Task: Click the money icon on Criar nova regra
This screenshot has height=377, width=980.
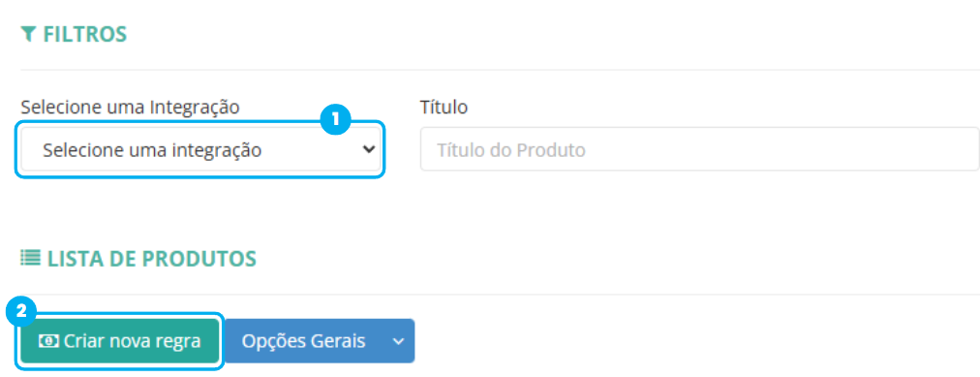Action: click(48, 341)
